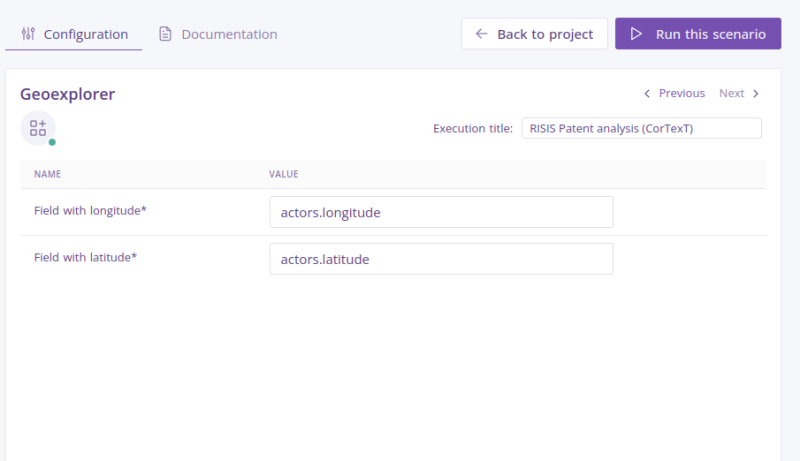Click the right chevron beside Next

coord(756,93)
